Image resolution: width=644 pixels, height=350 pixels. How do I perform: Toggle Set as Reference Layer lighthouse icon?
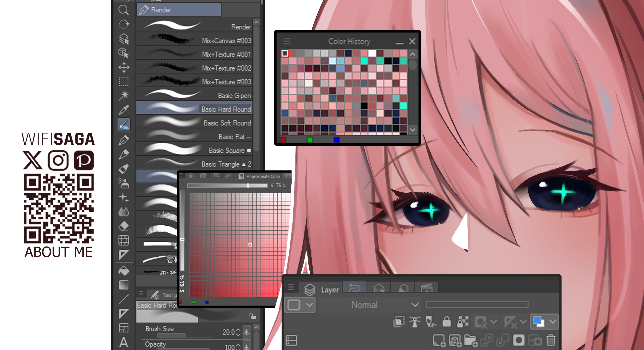(x=415, y=321)
